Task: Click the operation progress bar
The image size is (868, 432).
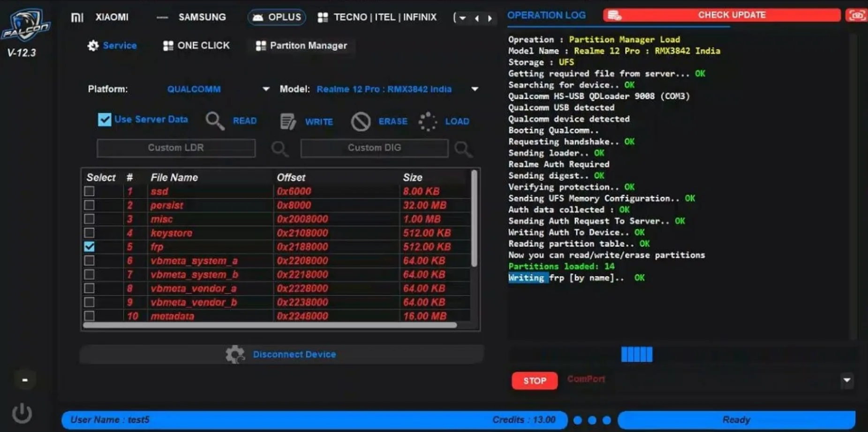Action: point(682,355)
